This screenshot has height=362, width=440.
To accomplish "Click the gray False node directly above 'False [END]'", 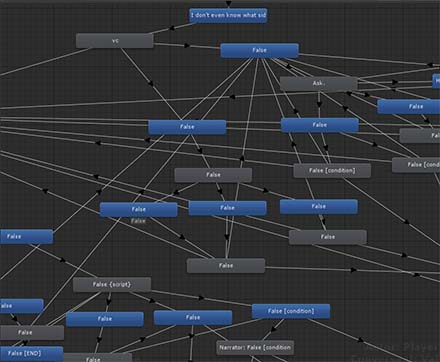I will click(32, 332).
